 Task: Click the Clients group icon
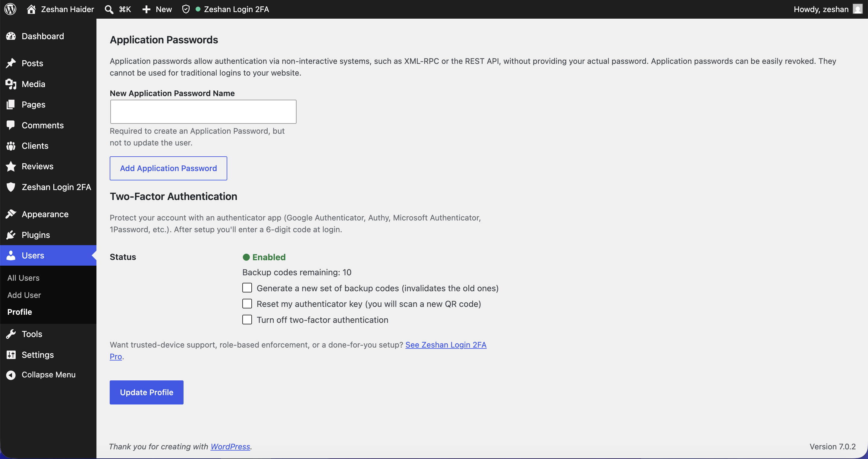(11, 146)
